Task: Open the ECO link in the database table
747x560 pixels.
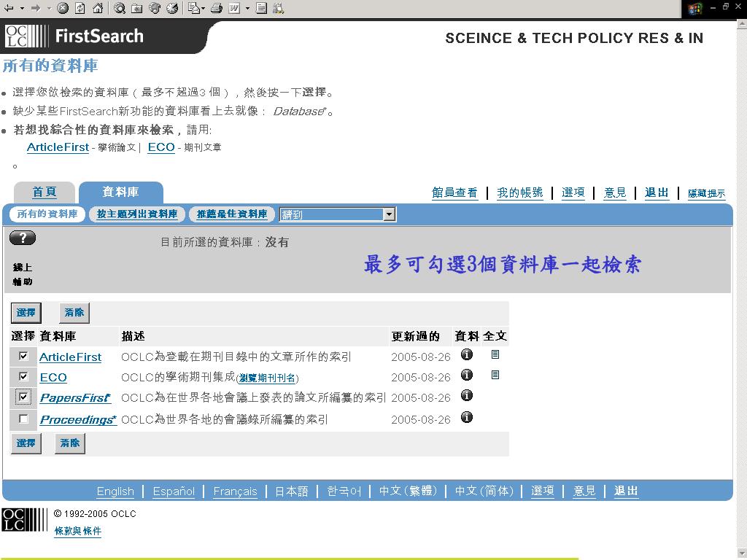Action: (53, 378)
